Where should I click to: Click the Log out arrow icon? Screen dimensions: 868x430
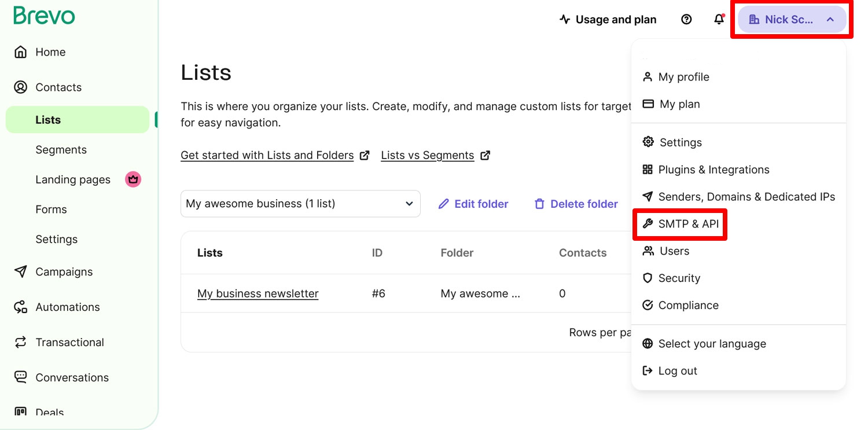click(648, 371)
